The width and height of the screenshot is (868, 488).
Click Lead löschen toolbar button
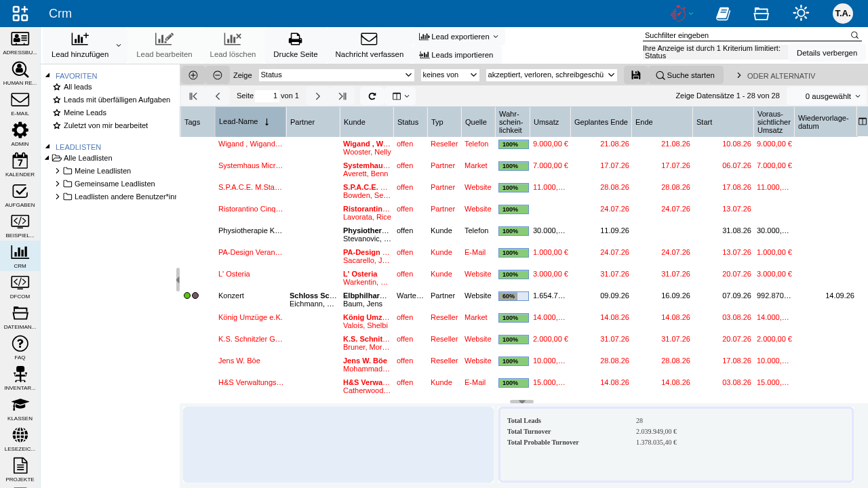(x=233, y=45)
